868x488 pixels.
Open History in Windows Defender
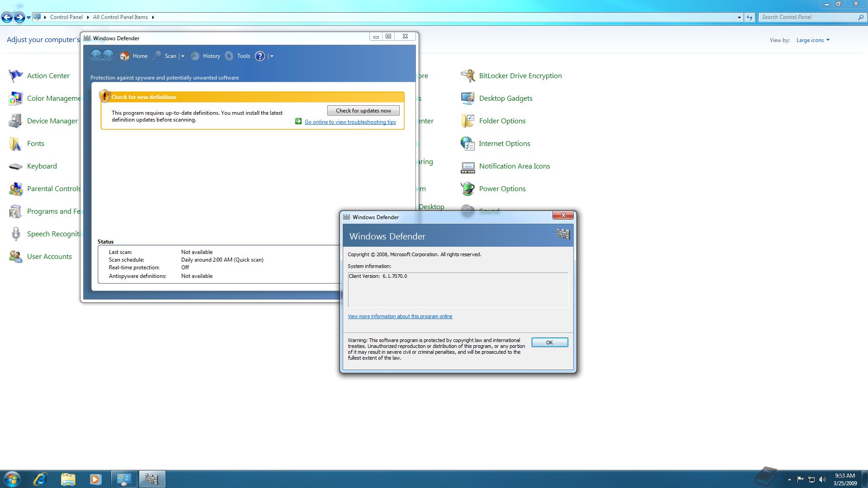211,56
